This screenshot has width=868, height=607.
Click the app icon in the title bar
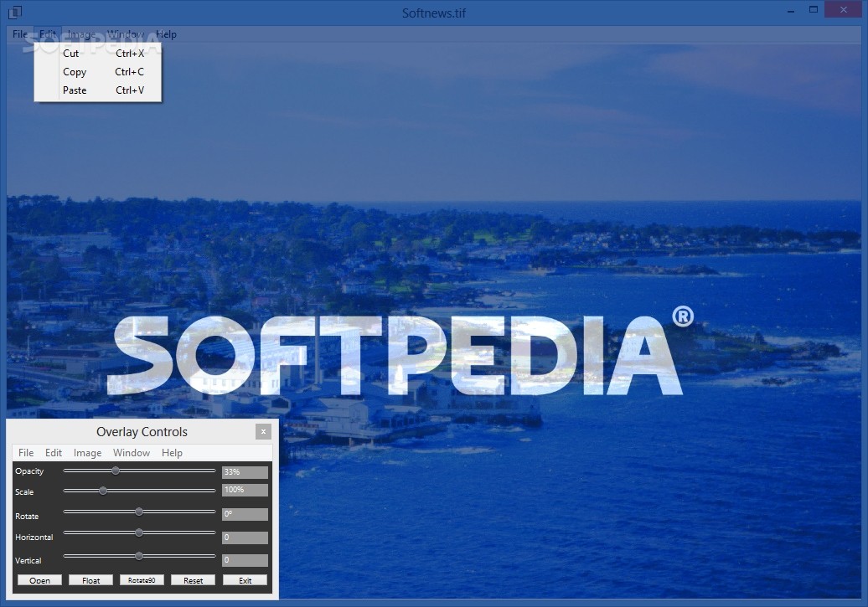pos(15,11)
